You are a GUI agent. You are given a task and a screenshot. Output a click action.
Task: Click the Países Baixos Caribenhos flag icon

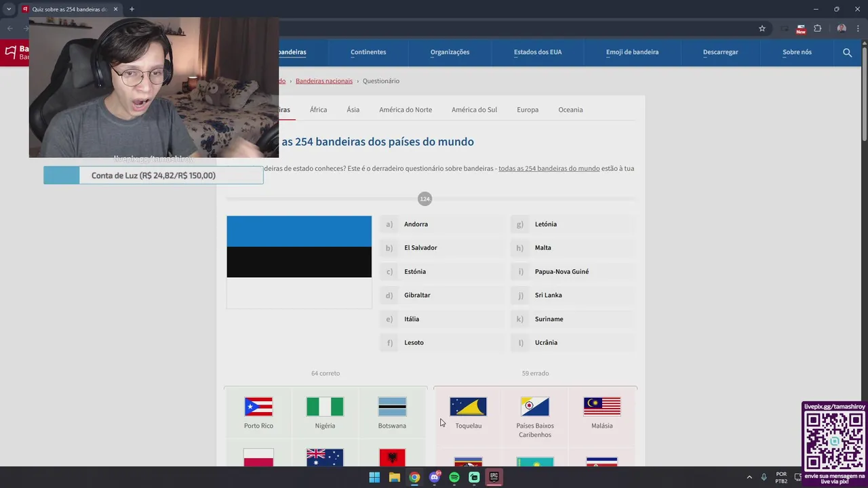tap(535, 407)
